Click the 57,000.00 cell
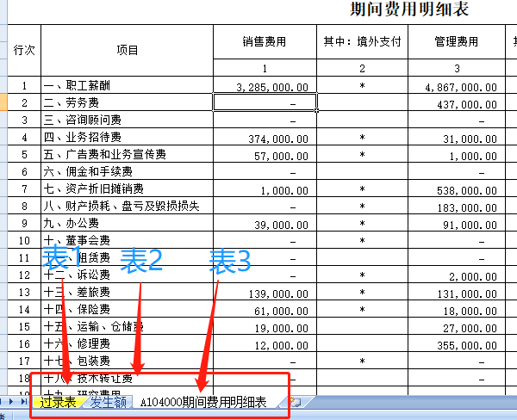This screenshot has height=420, width=517. click(265, 154)
